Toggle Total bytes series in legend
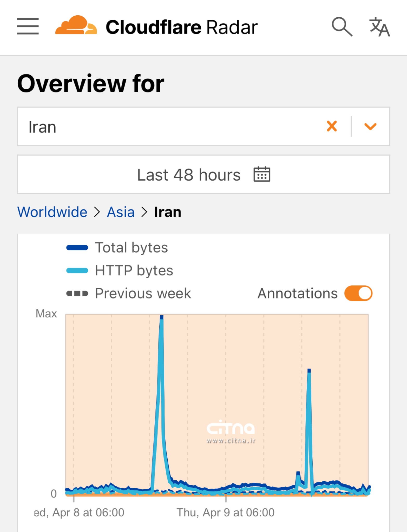Viewport: 407px width, 532px height. [x=131, y=248]
